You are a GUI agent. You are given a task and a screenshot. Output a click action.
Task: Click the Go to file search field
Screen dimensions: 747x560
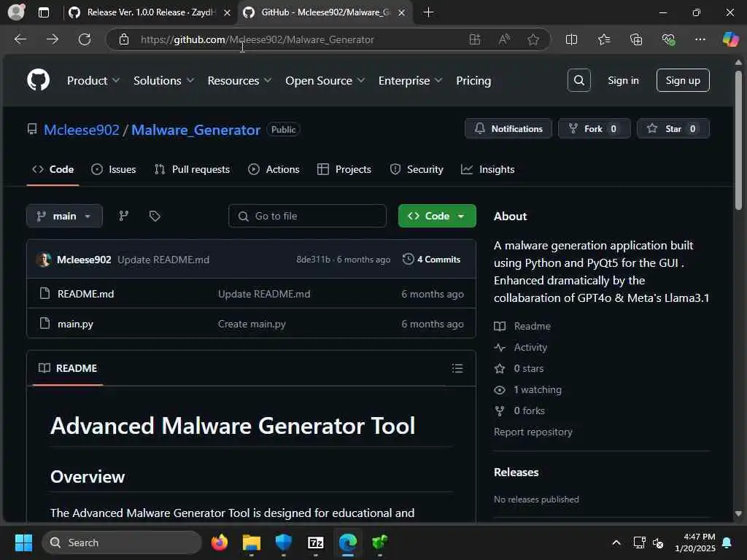tap(307, 216)
